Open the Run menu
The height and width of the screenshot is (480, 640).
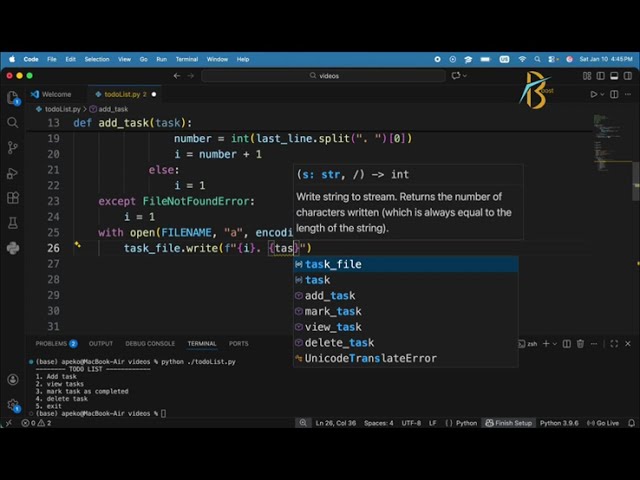click(x=162, y=59)
